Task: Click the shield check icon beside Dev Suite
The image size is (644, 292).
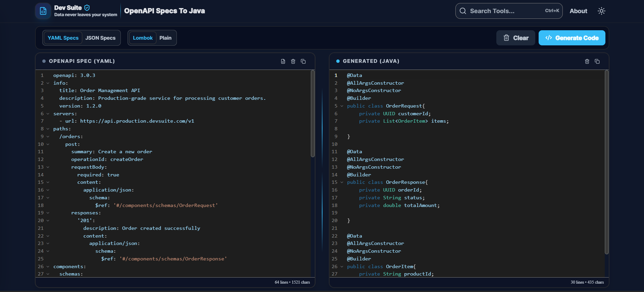Action: [x=87, y=7]
